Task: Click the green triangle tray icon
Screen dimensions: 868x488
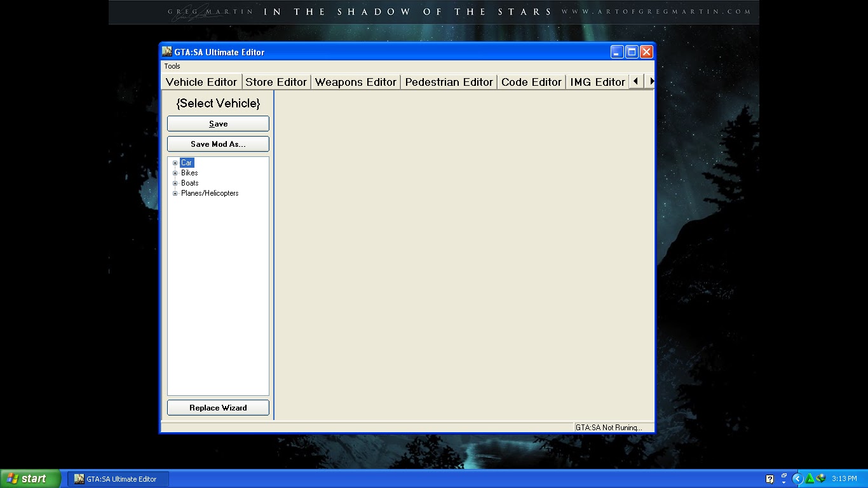Action: 810,478
